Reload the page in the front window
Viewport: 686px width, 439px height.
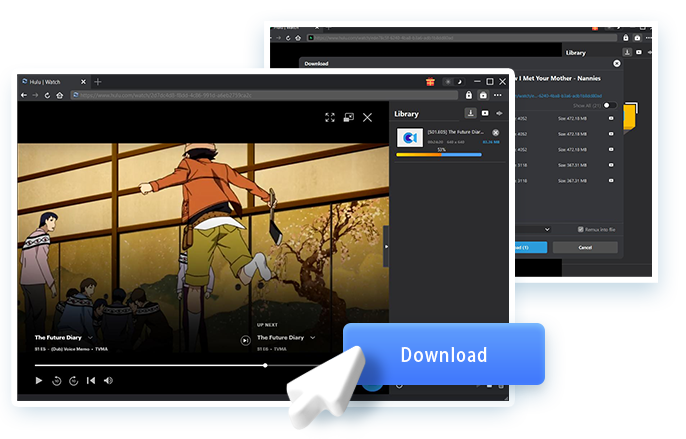(x=47, y=95)
